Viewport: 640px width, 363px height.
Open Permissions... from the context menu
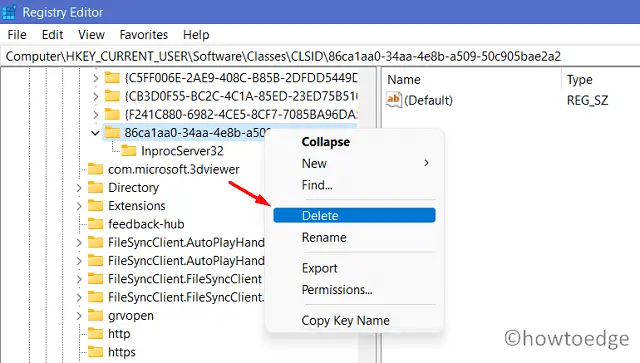(337, 290)
